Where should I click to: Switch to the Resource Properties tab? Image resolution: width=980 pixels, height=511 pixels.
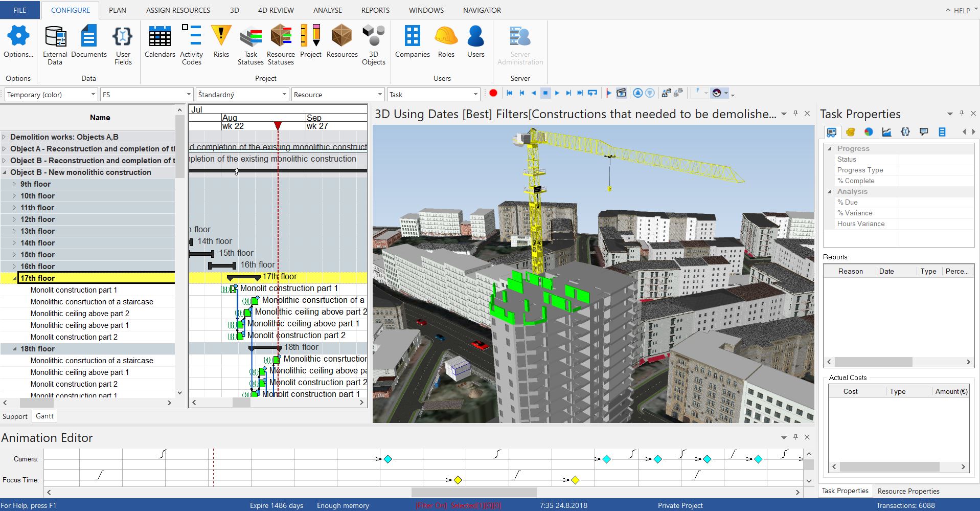(x=908, y=491)
